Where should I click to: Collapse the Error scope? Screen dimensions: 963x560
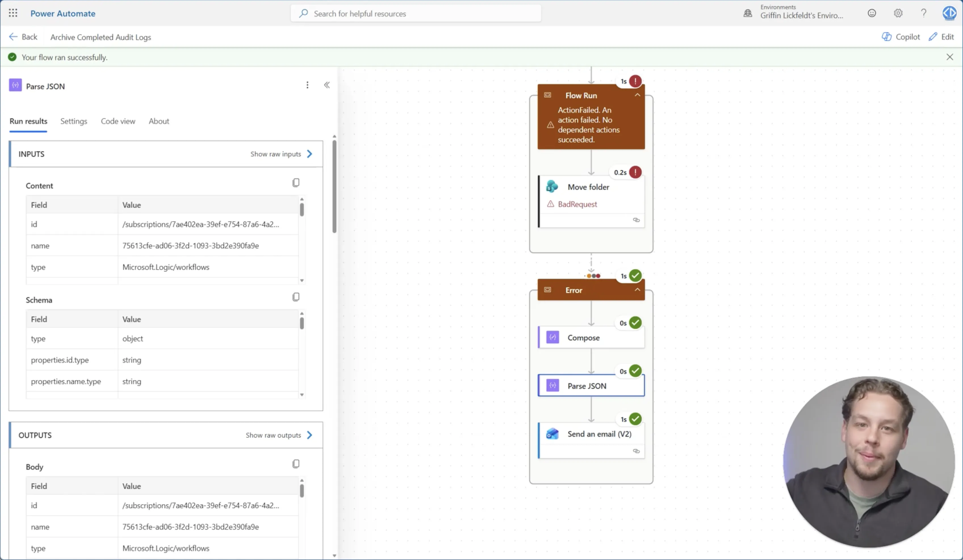(x=637, y=290)
